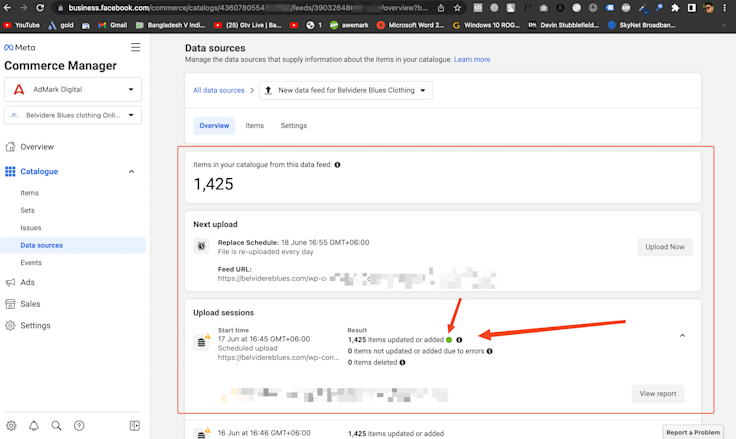Click the gear icon at sidebar bottom
Image resolution: width=736 pixels, height=439 pixels.
click(x=11, y=425)
